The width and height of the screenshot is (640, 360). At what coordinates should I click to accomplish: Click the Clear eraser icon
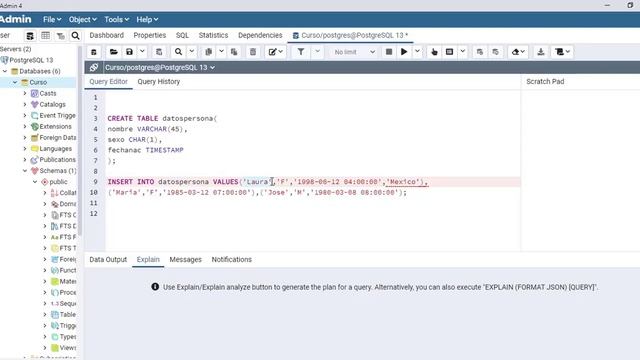(518, 52)
